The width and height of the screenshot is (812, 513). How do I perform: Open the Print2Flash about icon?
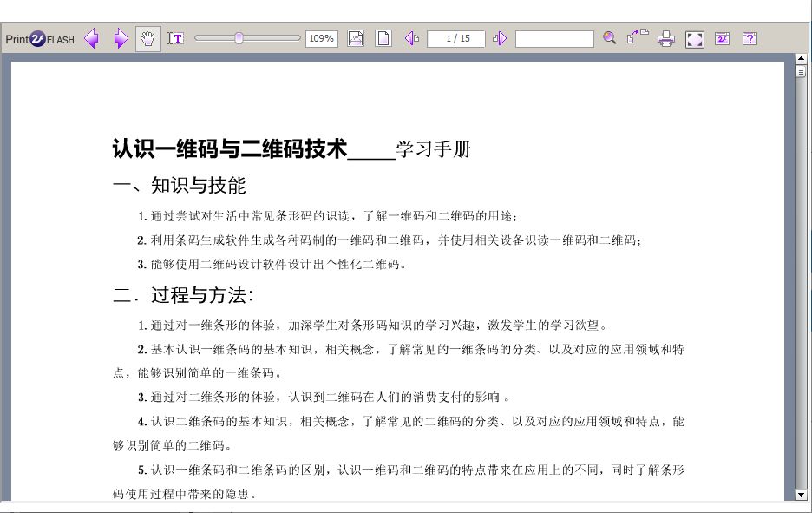[722, 39]
